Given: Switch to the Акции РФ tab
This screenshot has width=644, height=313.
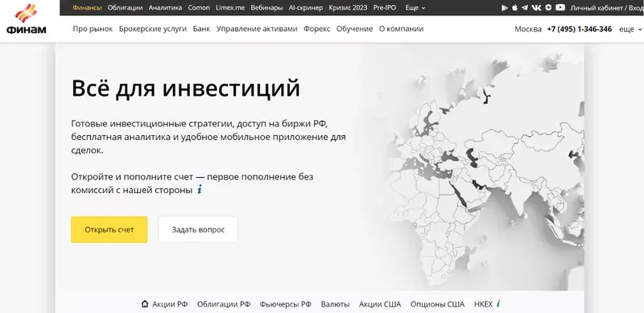Looking at the screenshot, I should (x=170, y=304).
